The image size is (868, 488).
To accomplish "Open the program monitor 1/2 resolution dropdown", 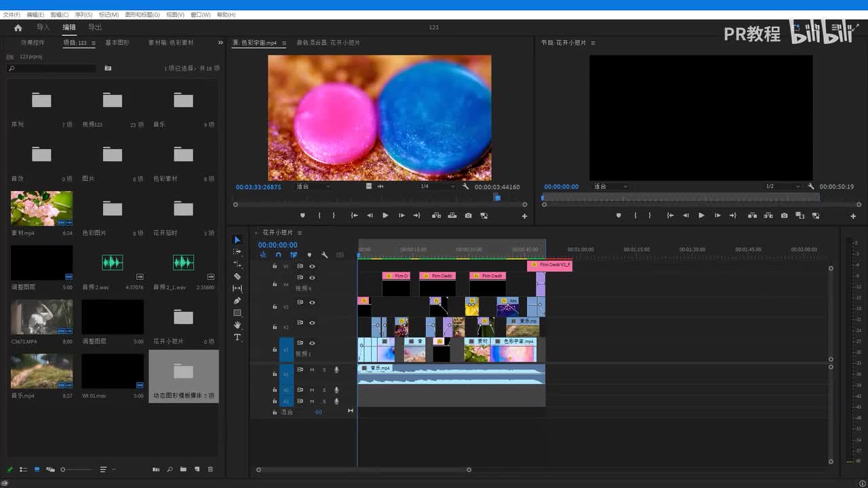I will [783, 186].
